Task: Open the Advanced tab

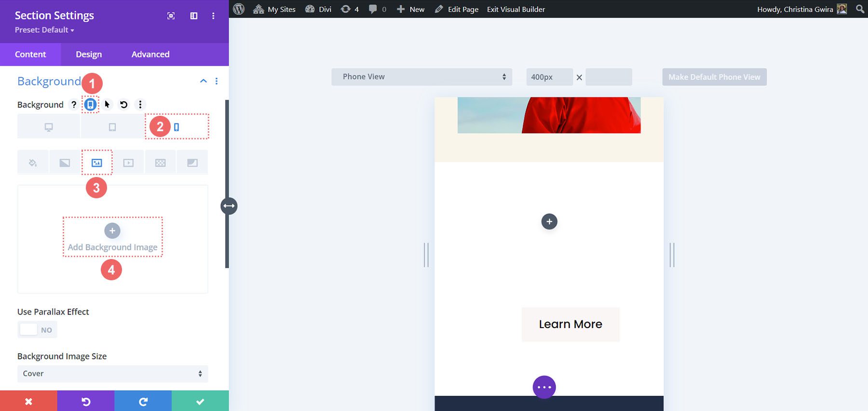Action: [x=150, y=55]
